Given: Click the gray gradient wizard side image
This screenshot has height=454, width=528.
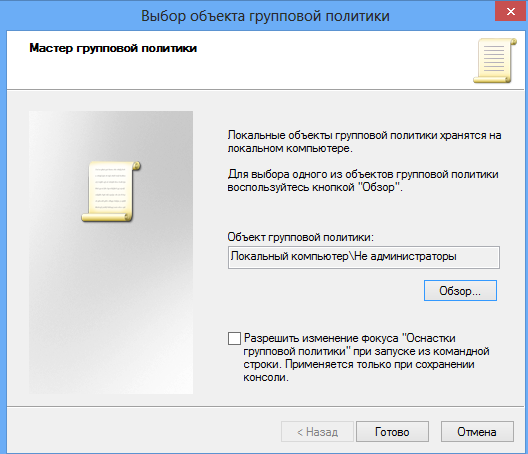Looking at the screenshot, I should [x=111, y=252].
